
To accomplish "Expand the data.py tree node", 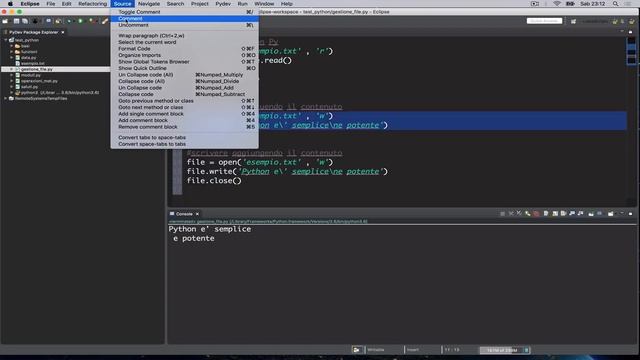I will click(12, 58).
